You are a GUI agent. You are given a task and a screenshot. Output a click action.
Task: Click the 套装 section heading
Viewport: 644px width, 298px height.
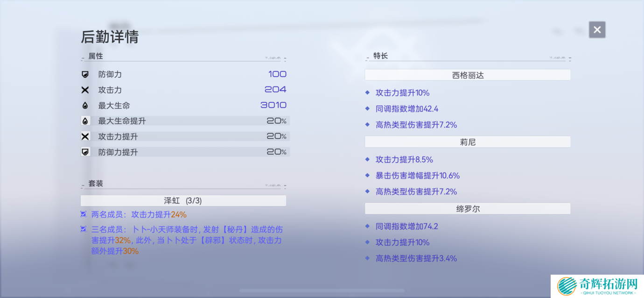point(96,184)
